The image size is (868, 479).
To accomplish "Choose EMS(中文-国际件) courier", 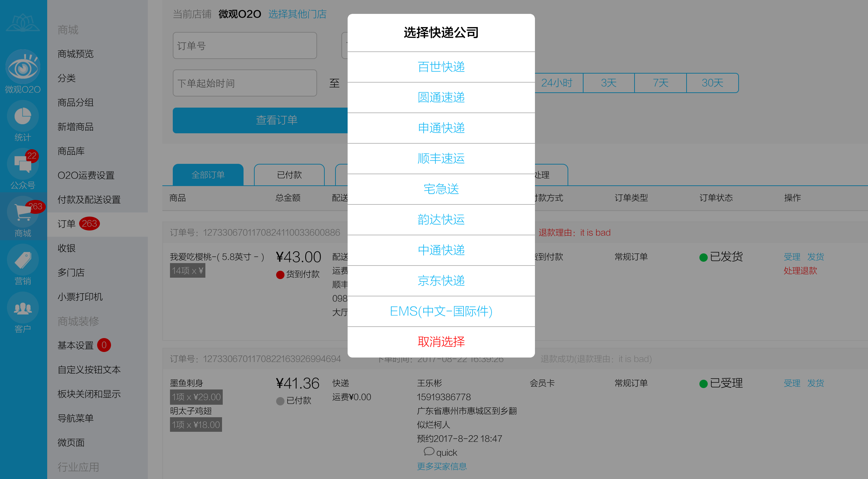I will coord(441,311).
